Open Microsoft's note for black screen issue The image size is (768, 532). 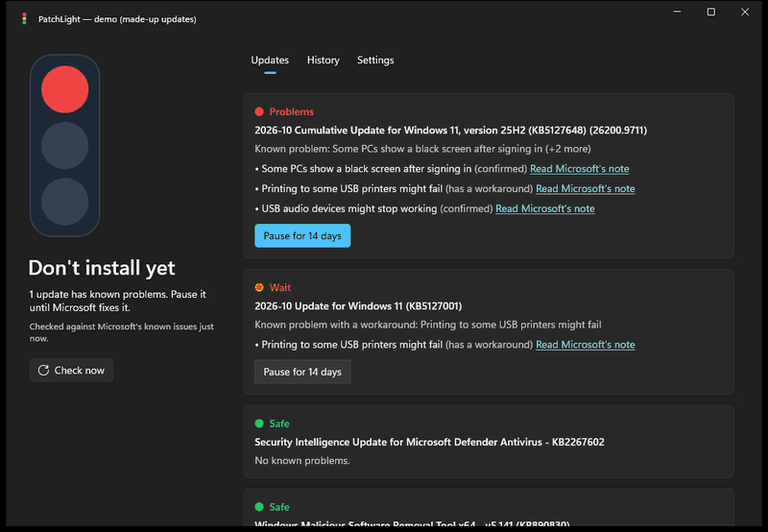[580, 168]
